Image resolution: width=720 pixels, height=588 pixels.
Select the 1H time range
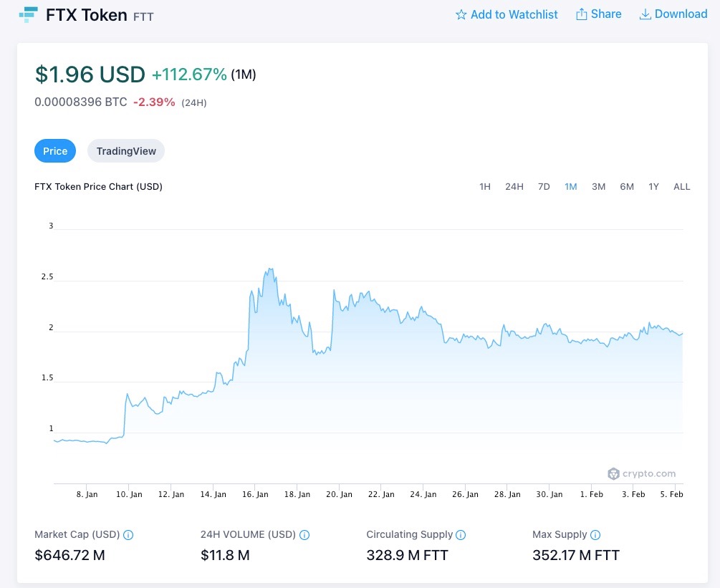coord(485,187)
